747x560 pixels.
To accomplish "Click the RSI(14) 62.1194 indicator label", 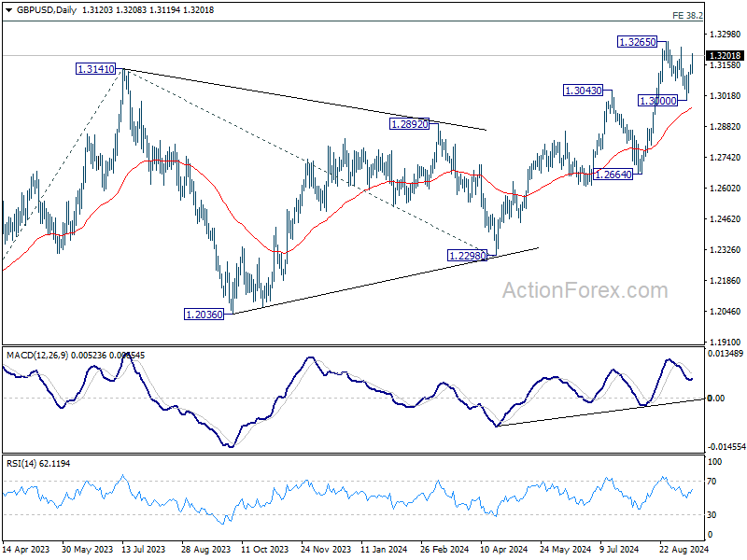I will 38,463.
